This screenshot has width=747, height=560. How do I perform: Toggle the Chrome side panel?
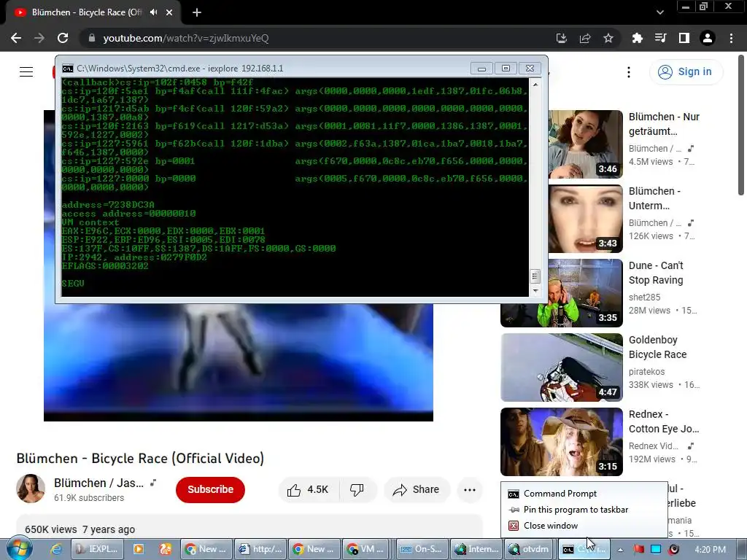coord(684,38)
